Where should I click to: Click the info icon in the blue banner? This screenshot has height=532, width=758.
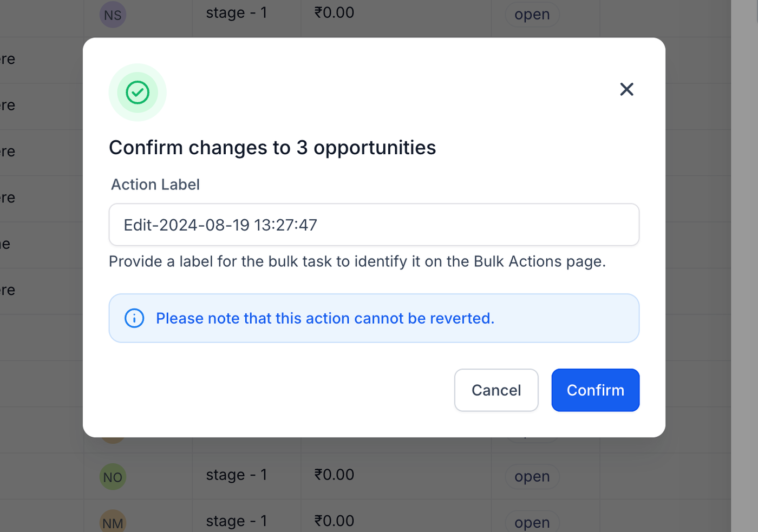click(x=134, y=318)
